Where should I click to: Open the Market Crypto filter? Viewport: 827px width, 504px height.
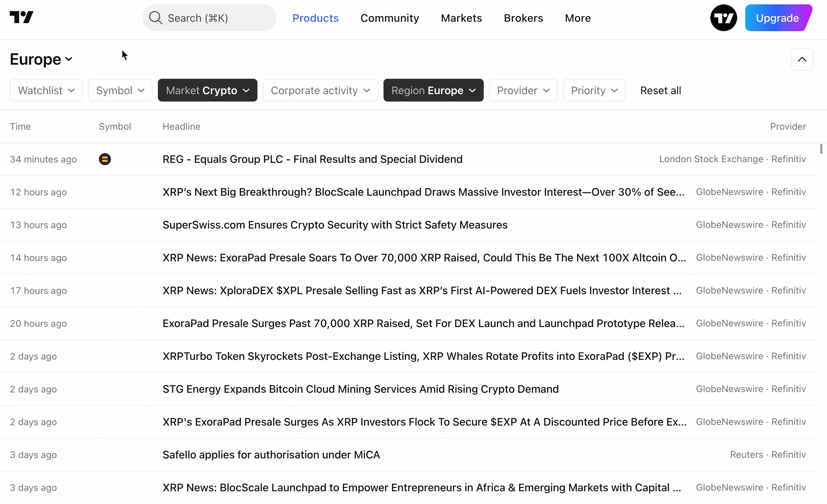click(x=208, y=90)
